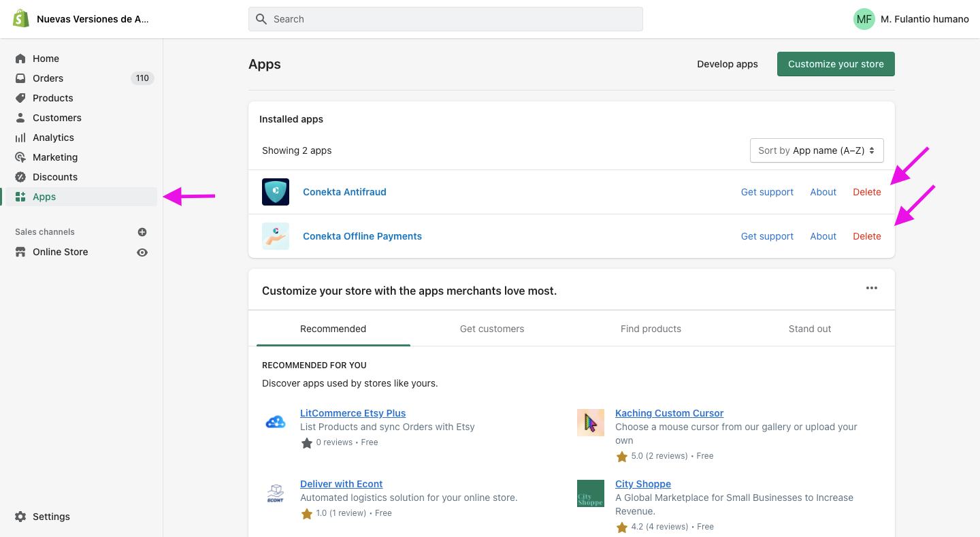Select Apps in the sidebar
Image resolution: width=980 pixels, height=537 pixels.
pos(81,197)
